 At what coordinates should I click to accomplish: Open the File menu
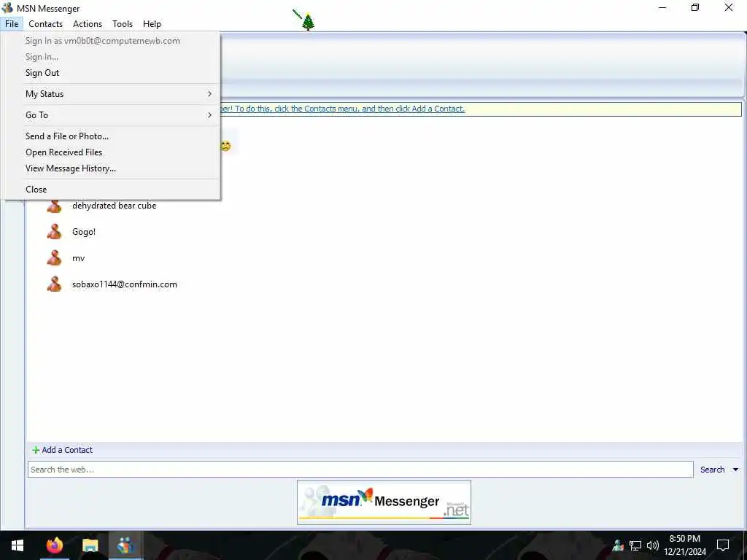click(x=12, y=24)
